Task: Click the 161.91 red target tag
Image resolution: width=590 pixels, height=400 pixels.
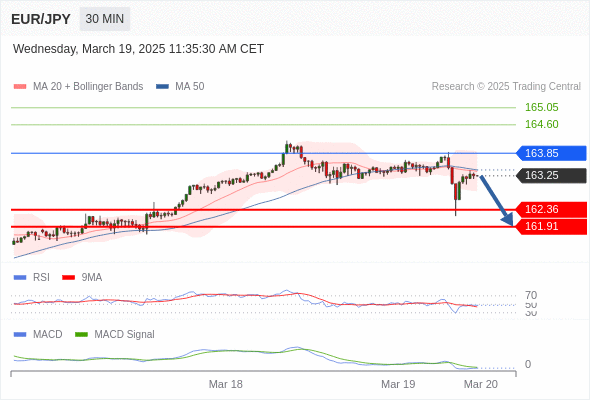Action: pyautogui.click(x=551, y=226)
